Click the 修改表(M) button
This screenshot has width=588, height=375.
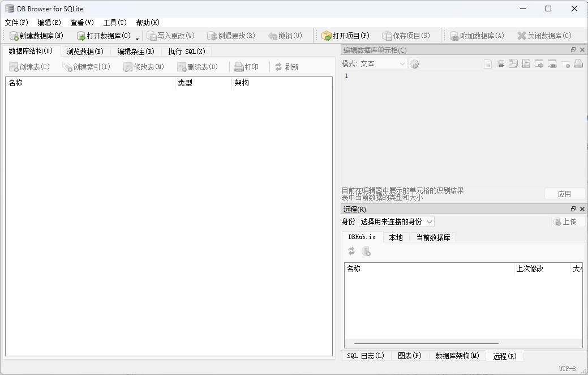(144, 67)
